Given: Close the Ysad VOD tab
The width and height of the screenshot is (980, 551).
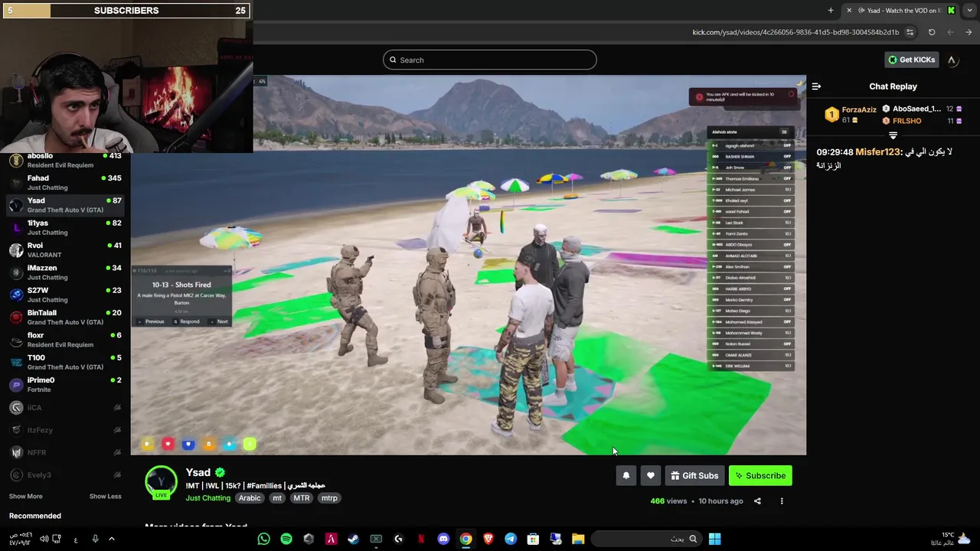Looking at the screenshot, I should 848,10.
